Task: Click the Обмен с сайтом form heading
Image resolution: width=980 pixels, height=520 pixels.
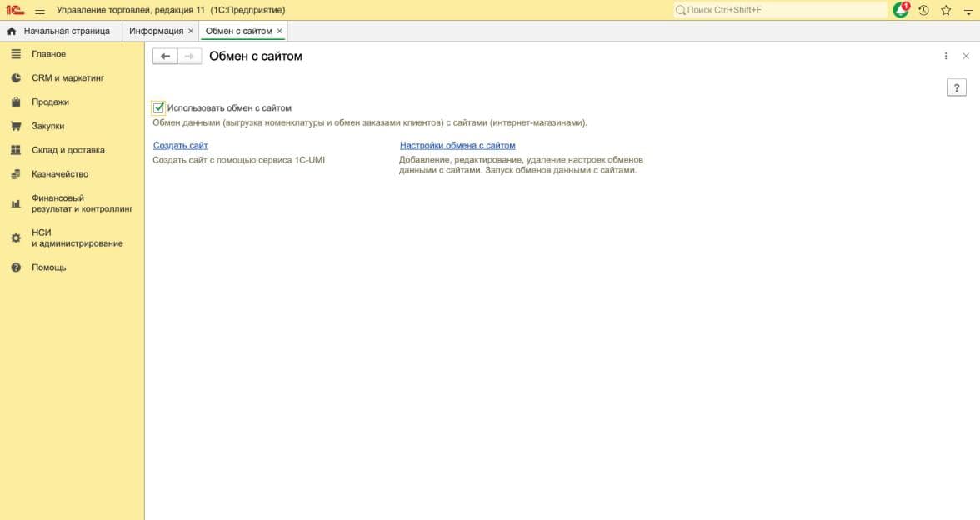Action: click(x=256, y=57)
